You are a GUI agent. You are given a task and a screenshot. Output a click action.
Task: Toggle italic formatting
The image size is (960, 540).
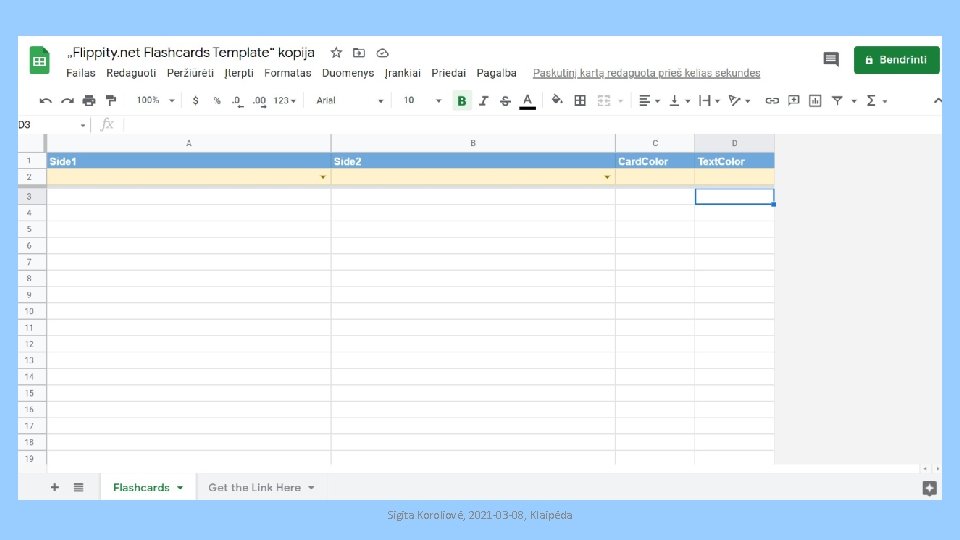(484, 100)
